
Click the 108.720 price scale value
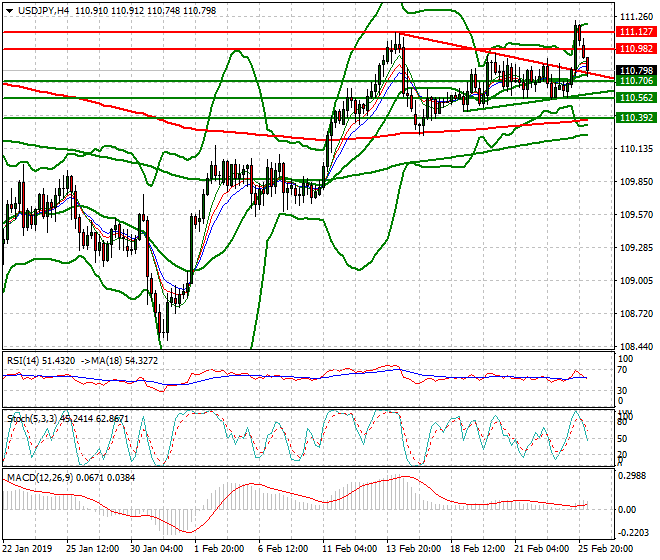636,314
